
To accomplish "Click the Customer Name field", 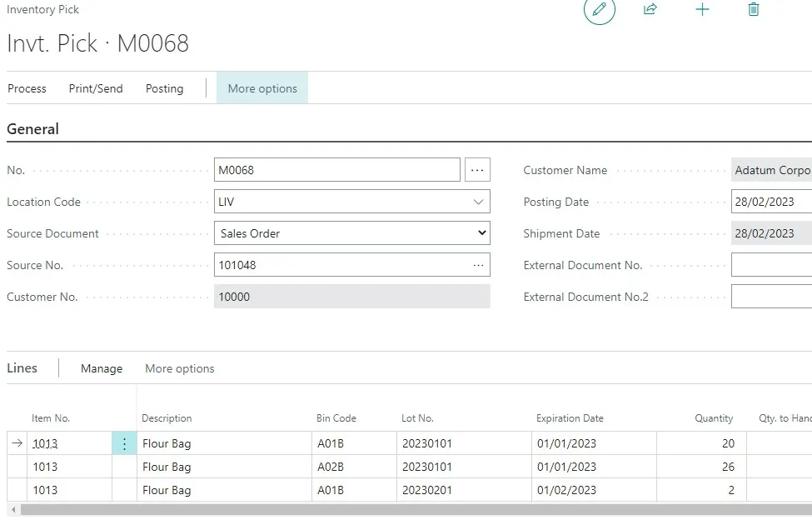I will pos(771,170).
